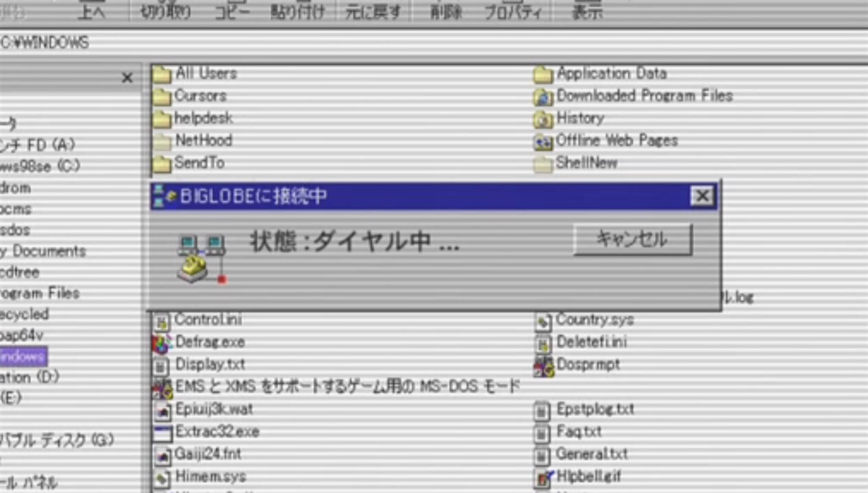Click the 貼り付け (Paste) toolbar button
Viewport: 868px width, 493px height.
(297, 11)
